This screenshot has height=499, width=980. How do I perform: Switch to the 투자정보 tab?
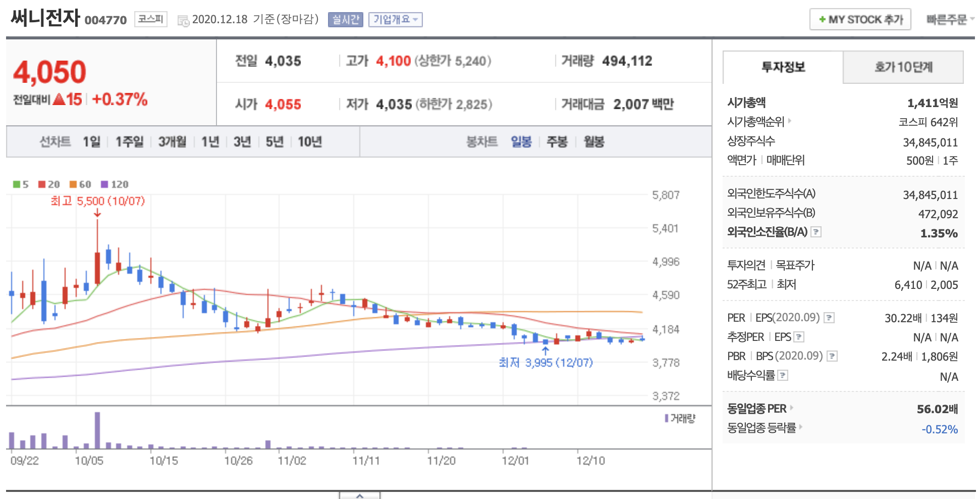point(783,67)
